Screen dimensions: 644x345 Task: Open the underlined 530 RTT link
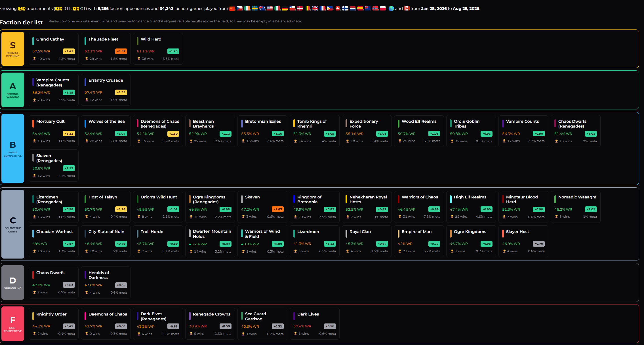click(58, 9)
